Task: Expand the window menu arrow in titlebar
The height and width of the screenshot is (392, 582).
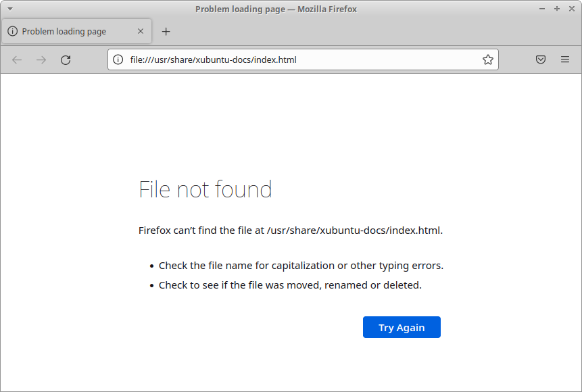Action: click(x=9, y=8)
